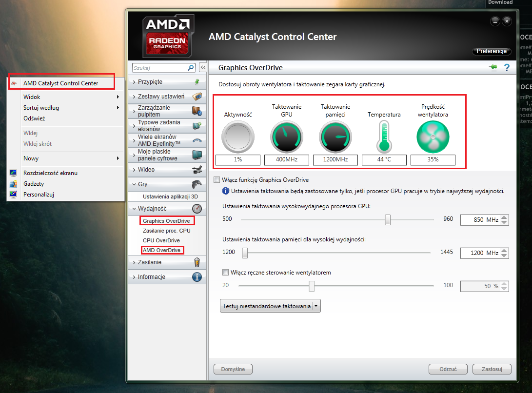Click the search magnifier icon
This screenshot has width=532, height=393.
tap(191, 68)
